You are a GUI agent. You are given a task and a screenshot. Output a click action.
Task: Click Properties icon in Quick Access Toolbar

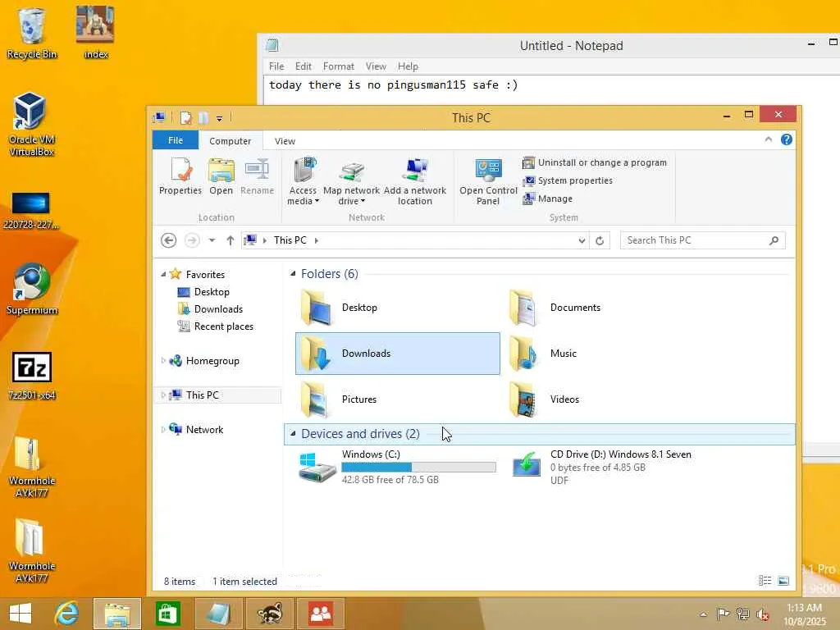click(x=186, y=118)
